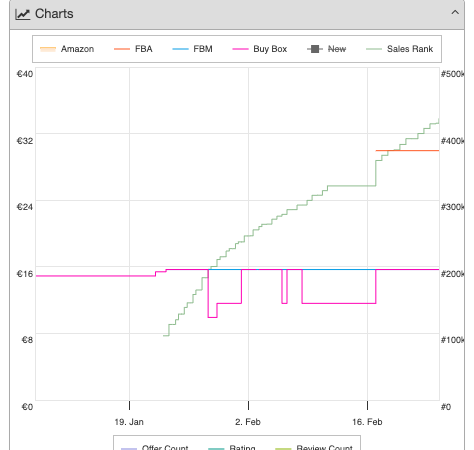
Task: Click the #300k sales rank axis label
Action: 452,207
